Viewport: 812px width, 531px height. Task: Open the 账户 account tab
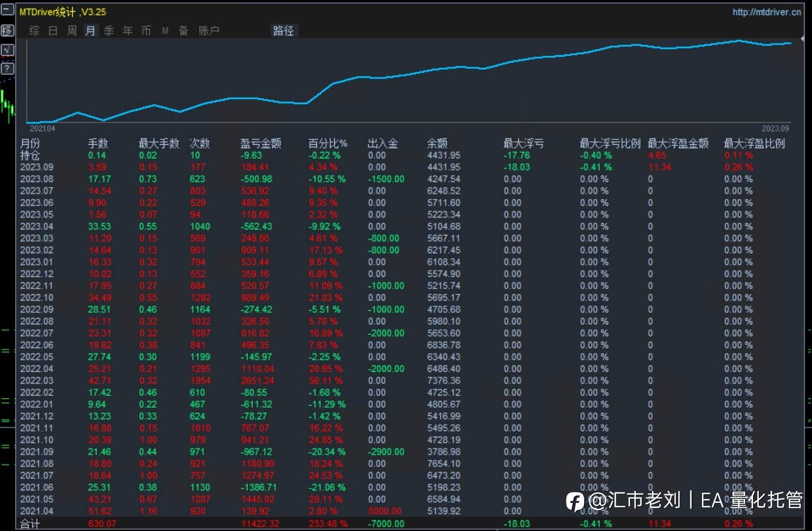[209, 31]
